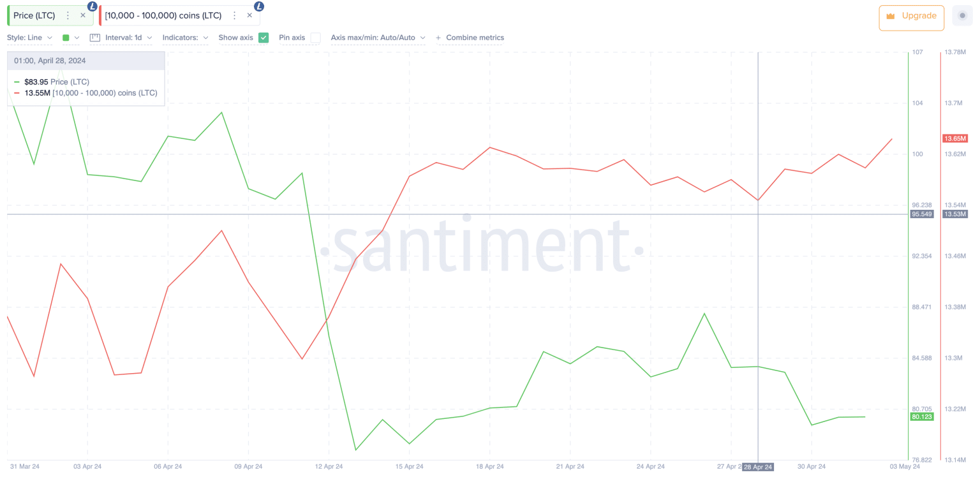Open the Interval: 1d dropdown
The height and width of the screenshot is (477, 980).
(x=128, y=38)
